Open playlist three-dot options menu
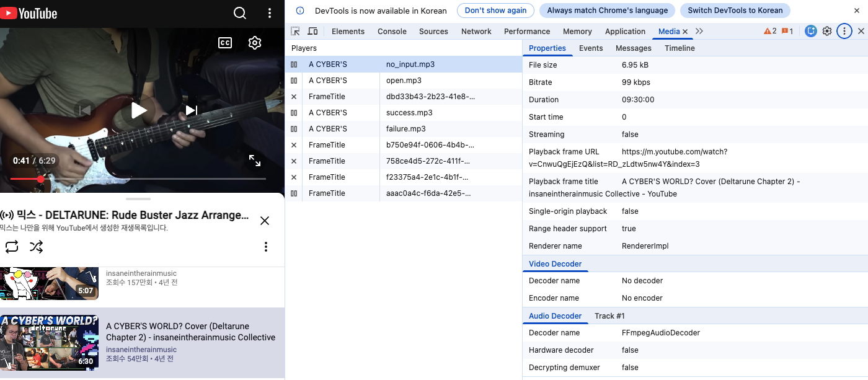This screenshot has width=868, height=380. pyautogui.click(x=266, y=247)
